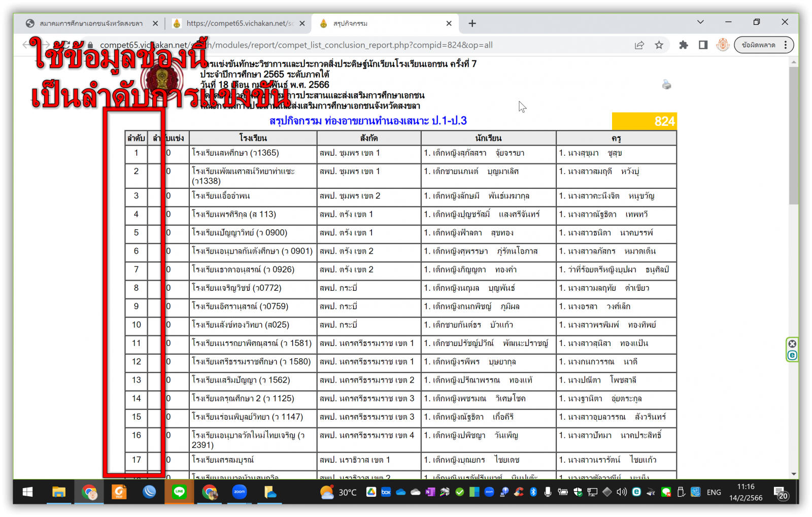Click the yellow 824 activity code box
The height and width of the screenshot is (517, 812).
click(x=644, y=121)
